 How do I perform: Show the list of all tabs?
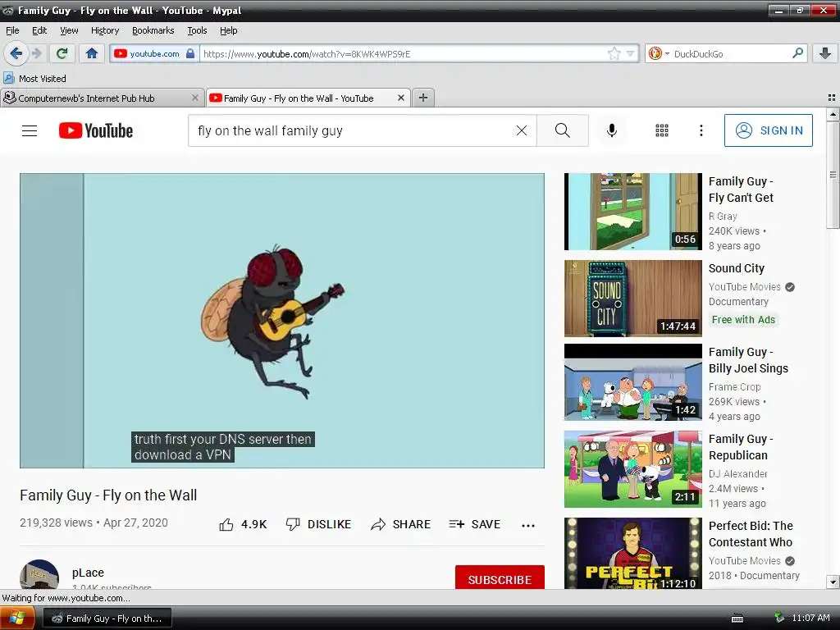832,98
